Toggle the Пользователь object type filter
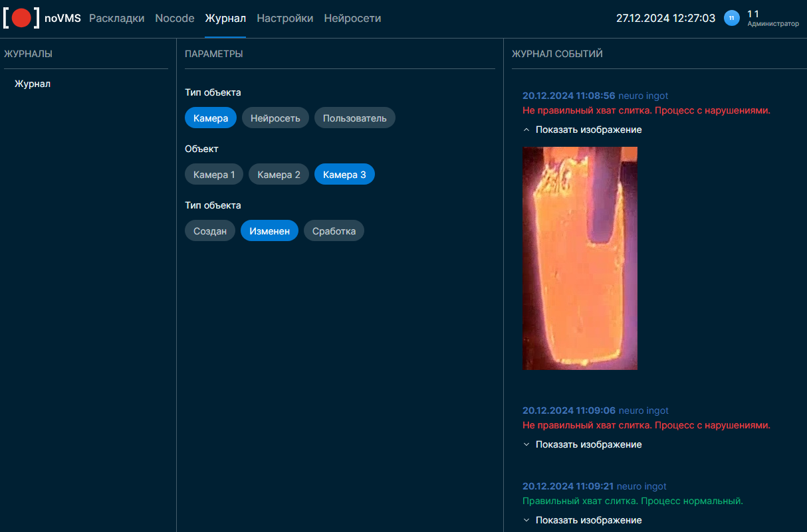The width and height of the screenshot is (807, 532). pyautogui.click(x=355, y=118)
